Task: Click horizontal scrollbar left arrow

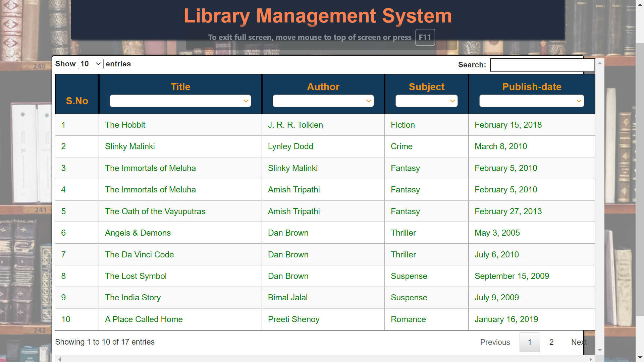Action: click(60, 359)
